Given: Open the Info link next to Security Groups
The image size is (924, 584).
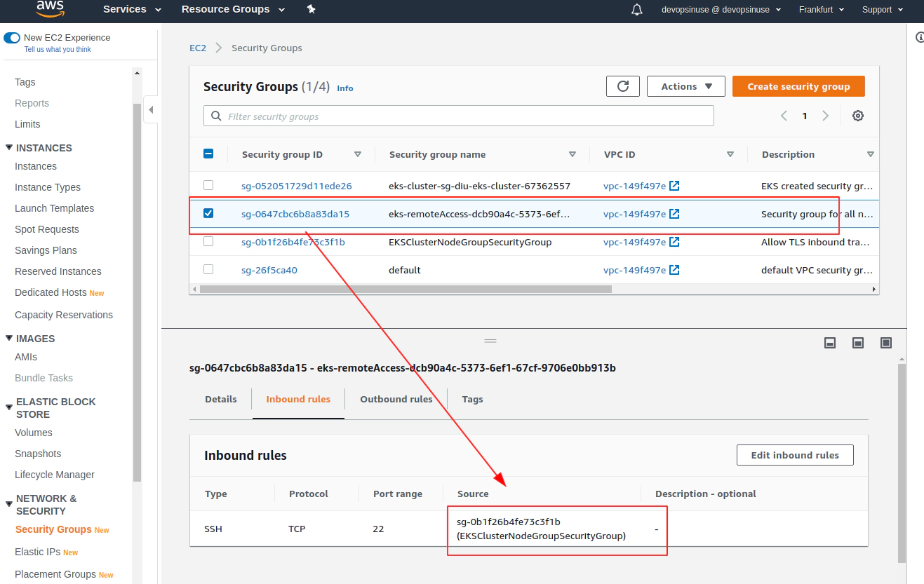Looking at the screenshot, I should (345, 88).
